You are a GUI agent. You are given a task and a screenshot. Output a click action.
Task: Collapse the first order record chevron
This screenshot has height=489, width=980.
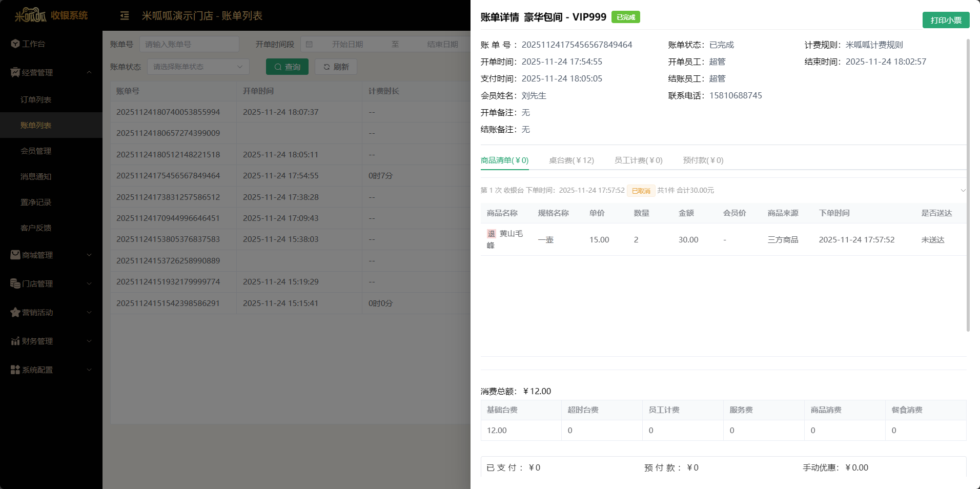coord(963,190)
